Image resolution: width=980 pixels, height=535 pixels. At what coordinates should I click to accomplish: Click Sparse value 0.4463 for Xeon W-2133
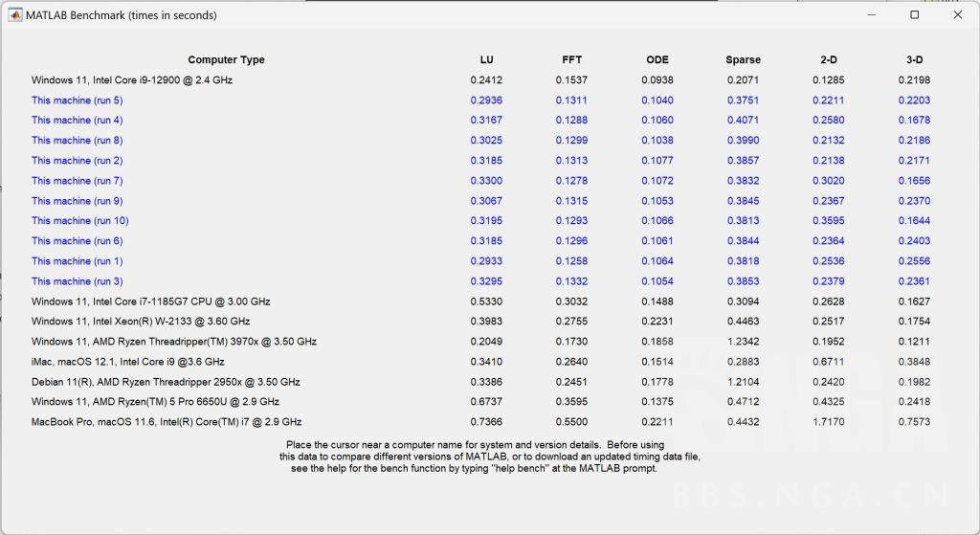click(743, 322)
